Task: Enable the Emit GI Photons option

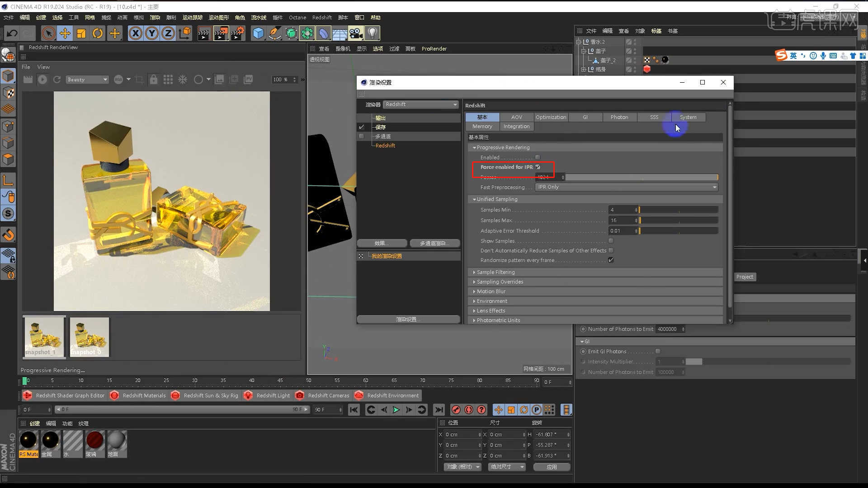Action: pos(658,351)
